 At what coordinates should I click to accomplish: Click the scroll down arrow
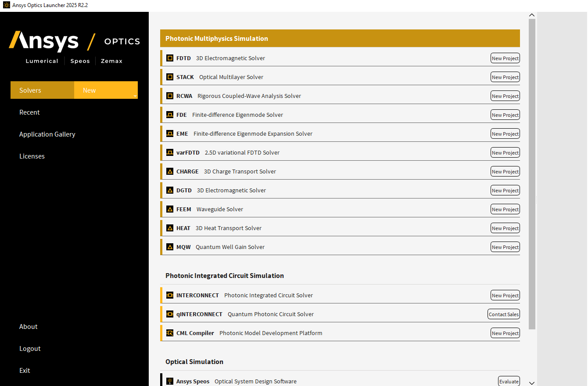click(532, 382)
